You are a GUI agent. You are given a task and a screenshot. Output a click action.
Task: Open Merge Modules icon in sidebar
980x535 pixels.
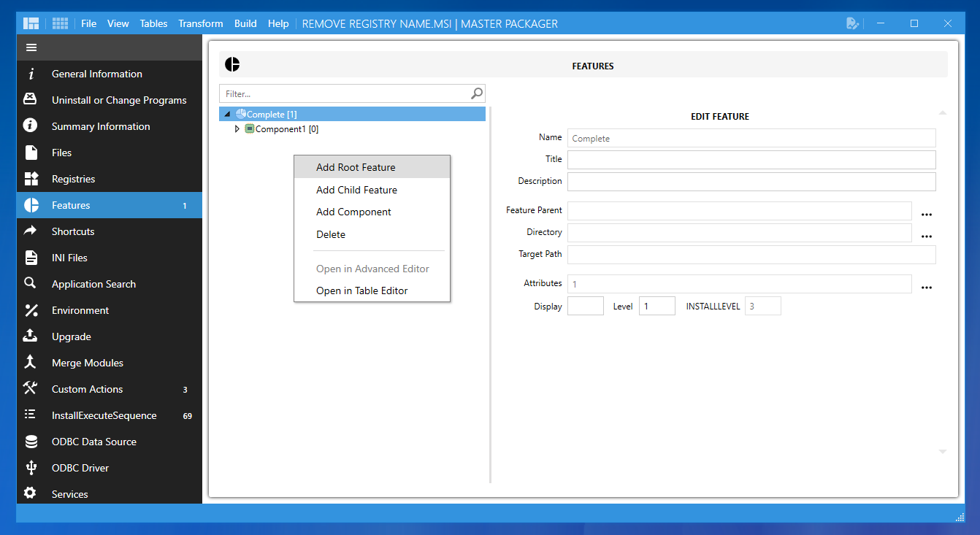click(x=31, y=363)
